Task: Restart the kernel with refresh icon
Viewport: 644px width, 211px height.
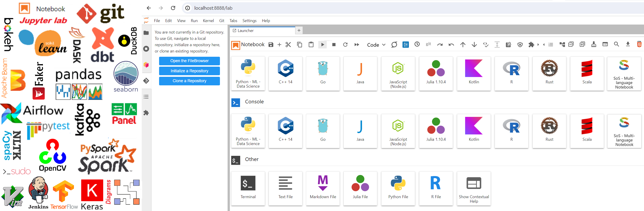Action: click(345, 45)
